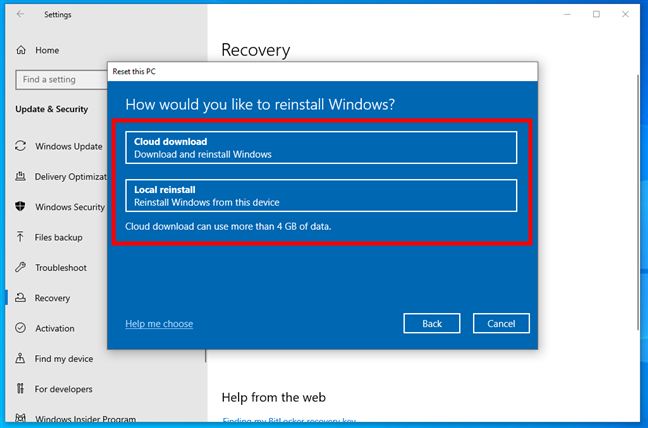Click the back arrow in Settings title bar
648x428 pixels.
click(x=20, y=14)
